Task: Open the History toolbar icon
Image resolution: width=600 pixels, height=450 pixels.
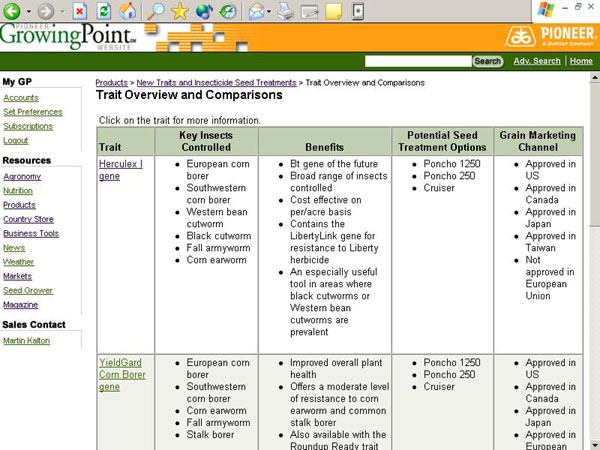Action: (229, 12)
